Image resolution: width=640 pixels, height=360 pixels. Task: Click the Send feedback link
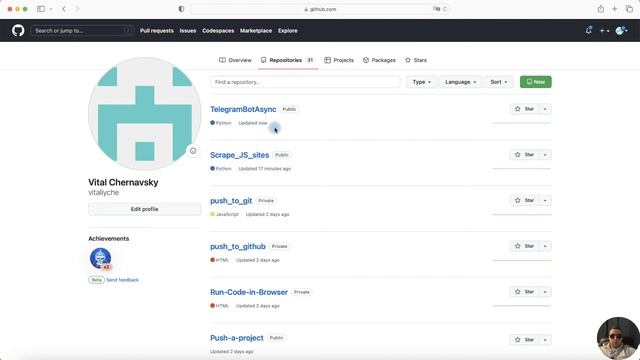(x=122, y=280)
